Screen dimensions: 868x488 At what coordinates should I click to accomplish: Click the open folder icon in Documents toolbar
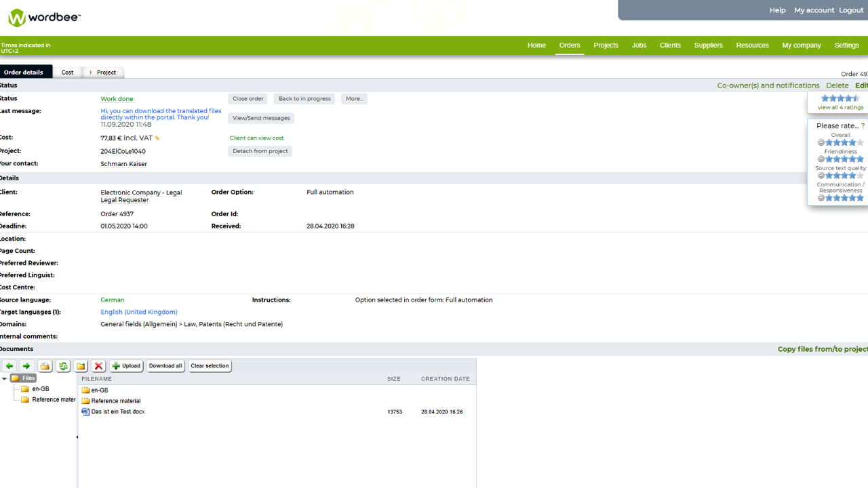45,366
